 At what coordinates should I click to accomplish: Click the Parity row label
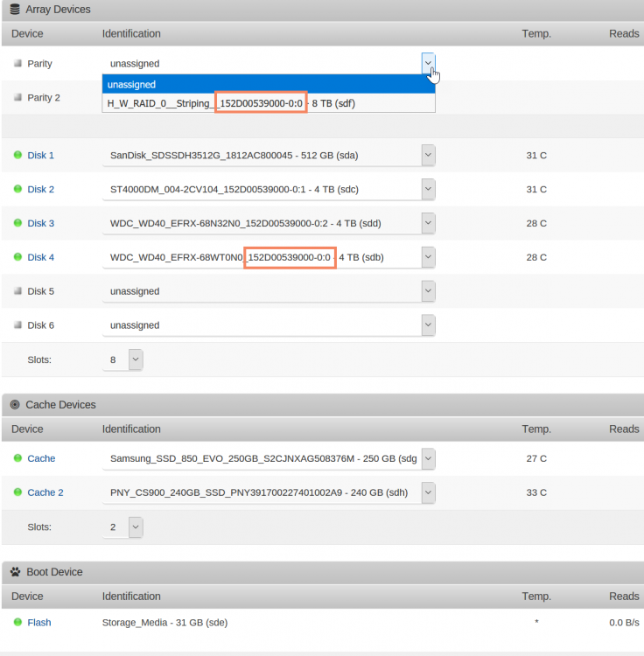39,64
